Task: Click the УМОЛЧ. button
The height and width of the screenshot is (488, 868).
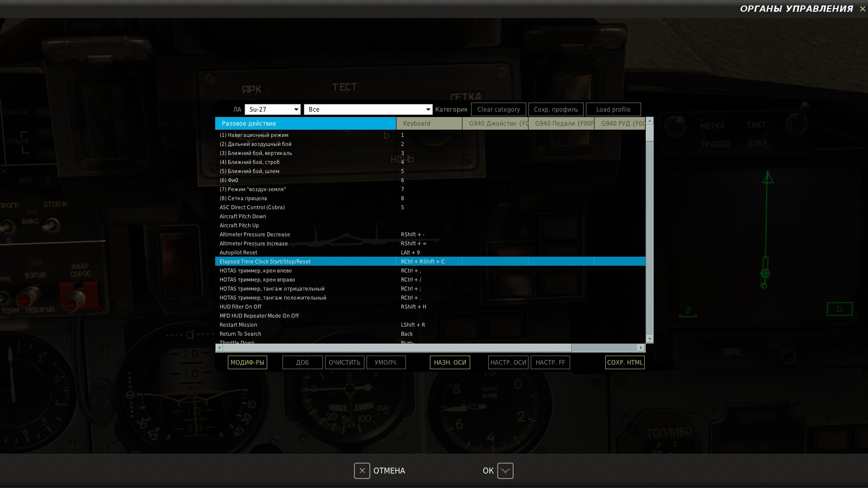Action: [x=386, y=362]
